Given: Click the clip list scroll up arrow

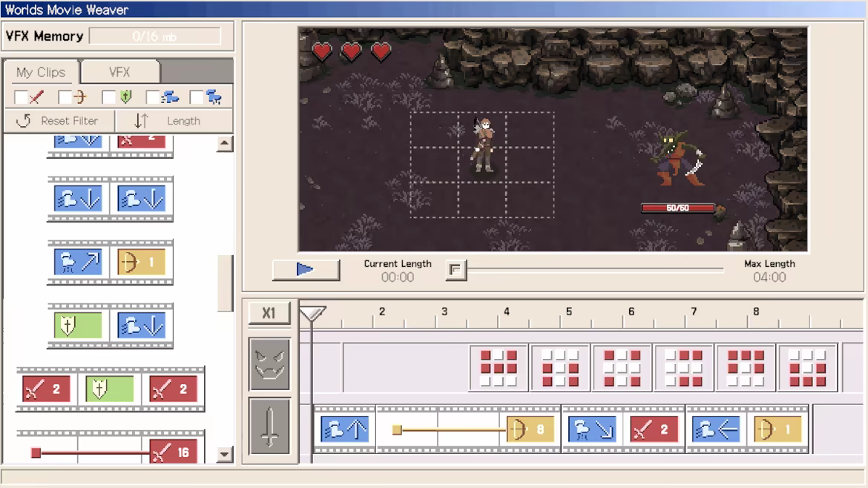Looking at the screenshot, I should tap(224, 144).
